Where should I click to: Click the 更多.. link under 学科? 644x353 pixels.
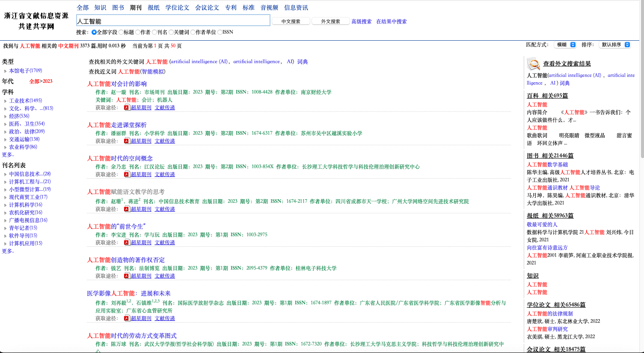(8, 155)
